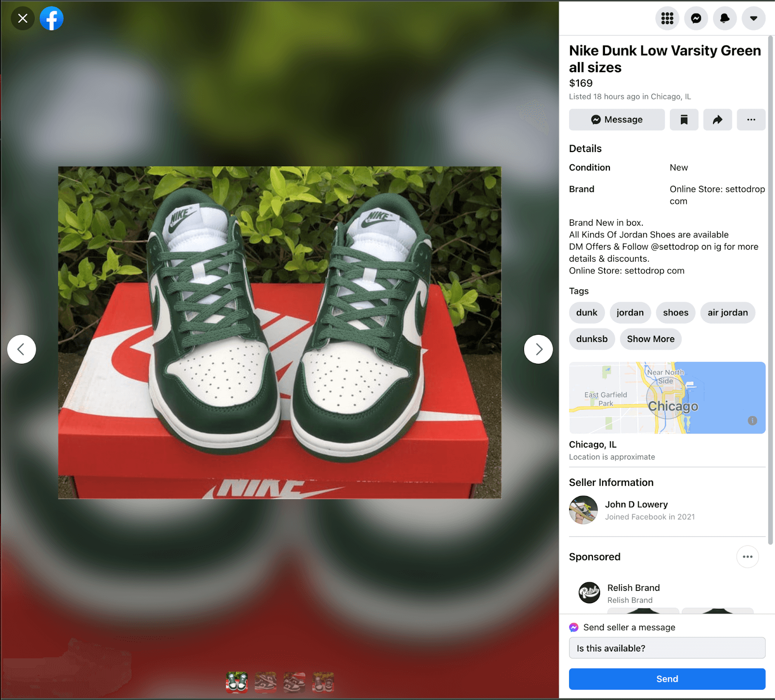The height and width of the screenshot is (700, 775).
Task: Select the dunksb tag
Action: [592, 339]
